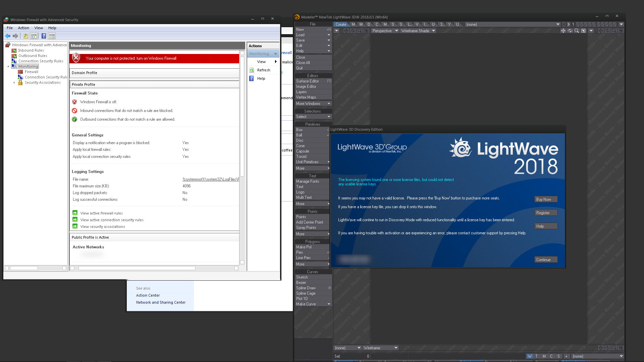Click the Refresh icon in Actions pane
Image resolution: width=644 pixels, height=362 pixels.
pyautogui.click(x=252, y=70)
